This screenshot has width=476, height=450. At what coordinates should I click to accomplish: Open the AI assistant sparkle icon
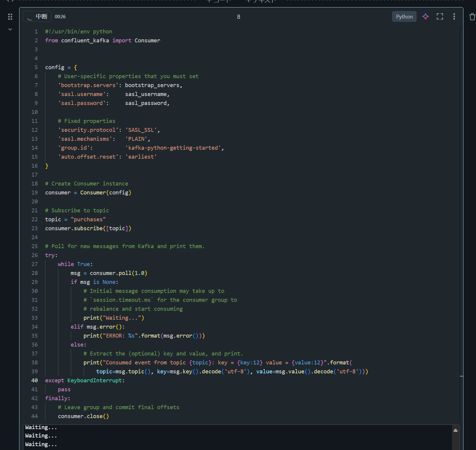(x=426, y=17)
